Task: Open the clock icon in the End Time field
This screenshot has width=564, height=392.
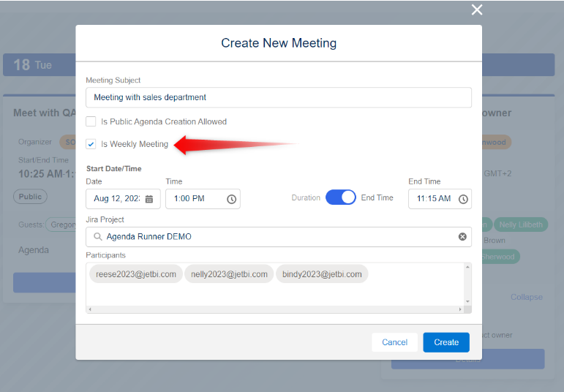Action: [x=463, y=199]
